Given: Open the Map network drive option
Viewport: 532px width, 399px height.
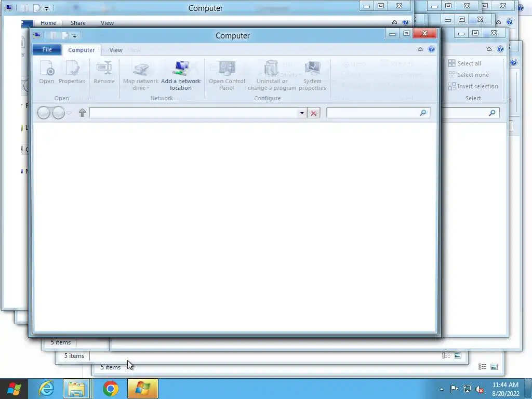Looking at the screenshot, I should coord(141,76).
